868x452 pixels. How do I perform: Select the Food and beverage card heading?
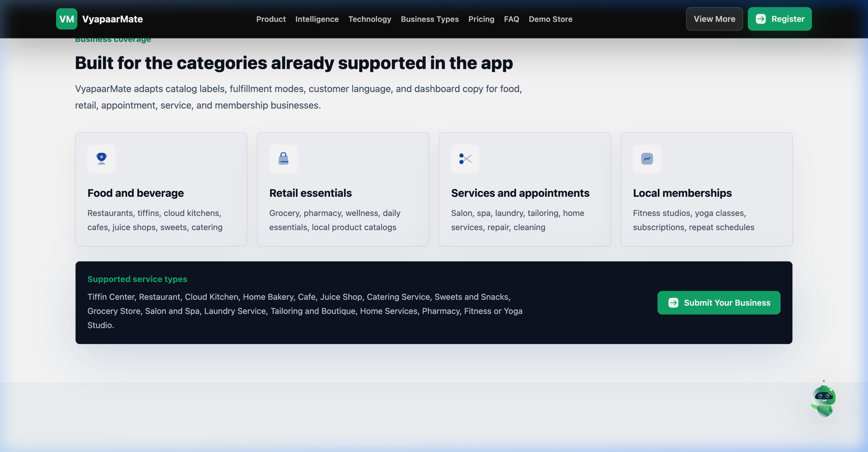pyautogui.click(x=136, y=193)
